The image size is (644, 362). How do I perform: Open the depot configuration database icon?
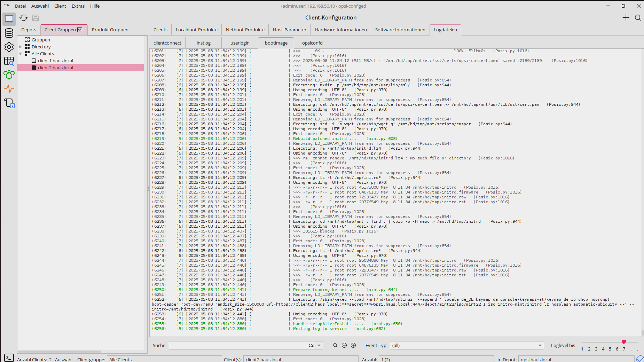click(x=9, y=33)
